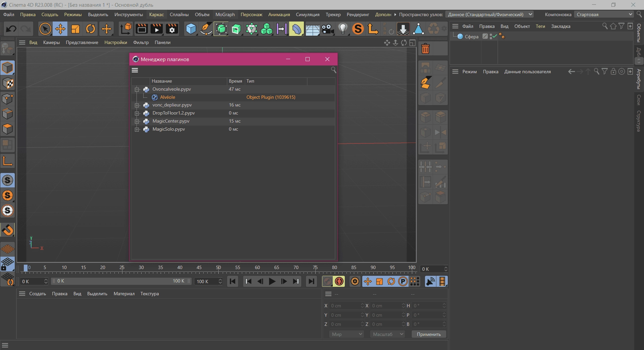Click the Undo arrow icon
Image resolution: width=644 pixels, height=350 pixels.
11,29
